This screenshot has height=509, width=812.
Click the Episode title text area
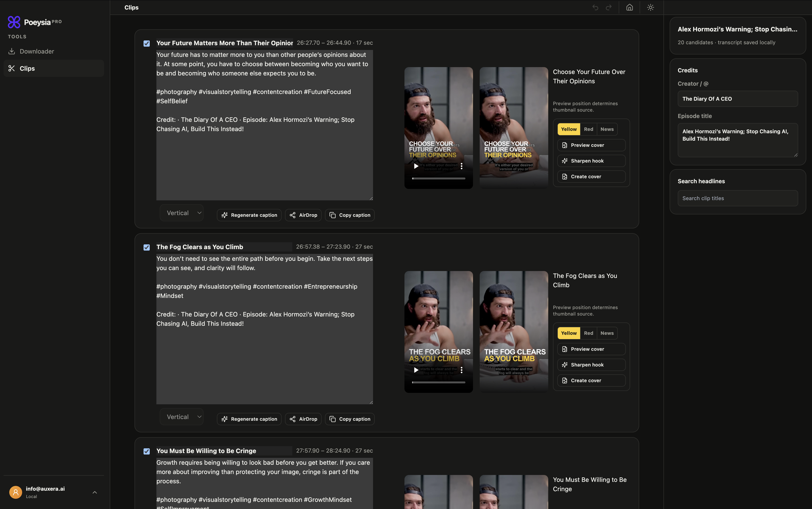(x=737, y=140)
